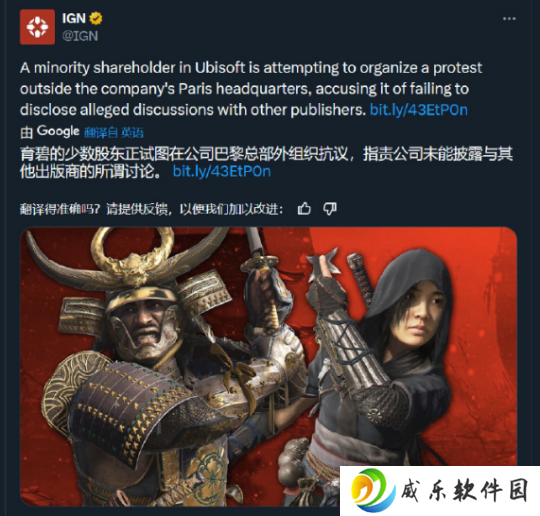Click the IGN display name
Image resolution: width=540 pixels, height=516 pixels.
point(74,18)
